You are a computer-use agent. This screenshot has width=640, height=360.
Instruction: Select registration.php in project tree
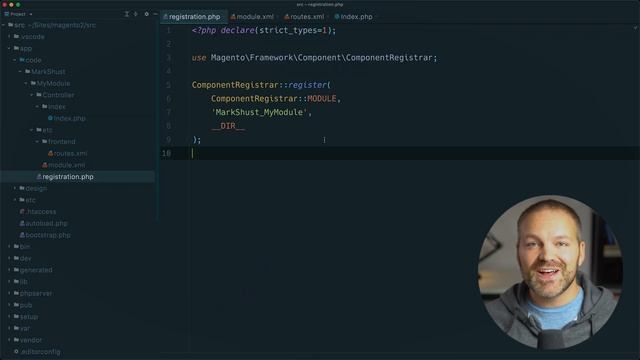65,177
